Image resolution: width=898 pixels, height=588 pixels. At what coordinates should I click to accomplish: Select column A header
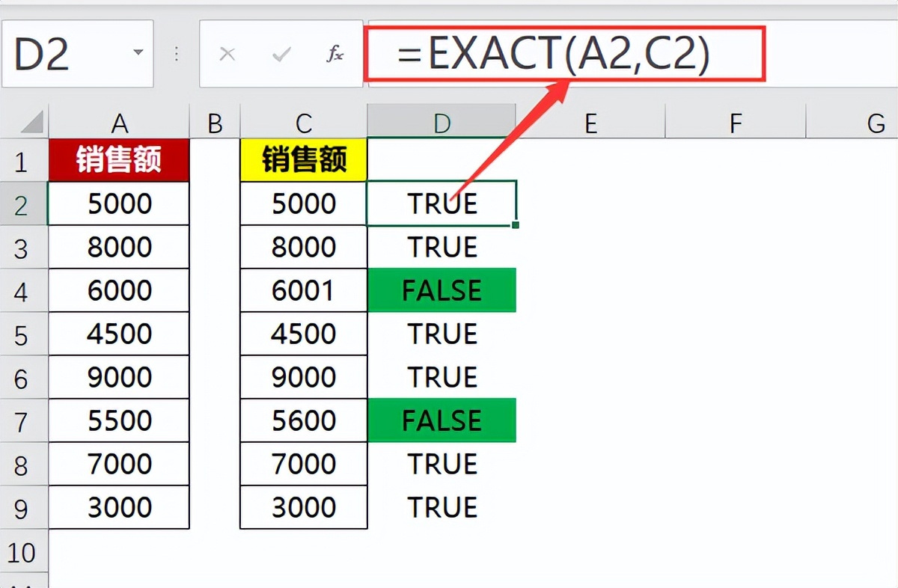[x=119, y=121]
